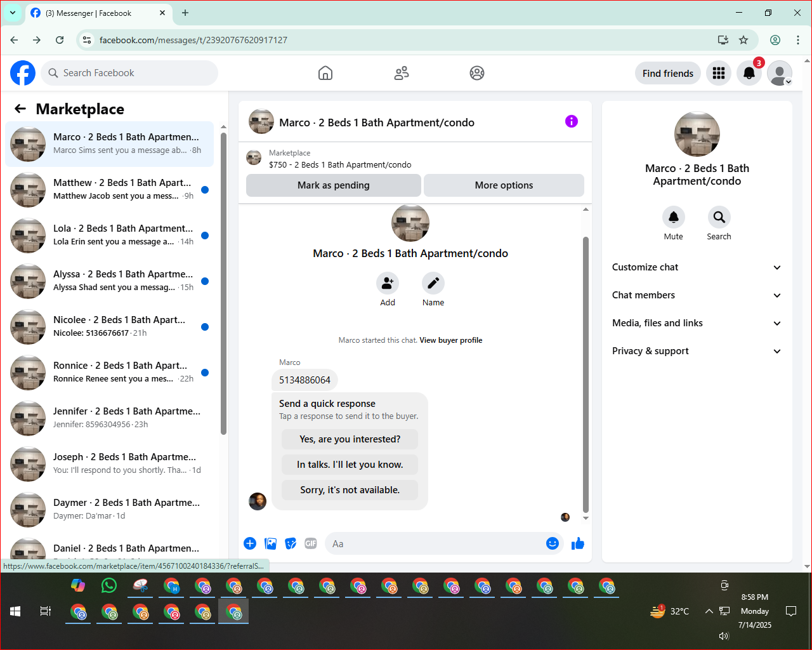Search in conversation magnifier icon
Image resolution: width=812 pixels, height=650 pixels.
pyautogui.click(x=719, y=217)
